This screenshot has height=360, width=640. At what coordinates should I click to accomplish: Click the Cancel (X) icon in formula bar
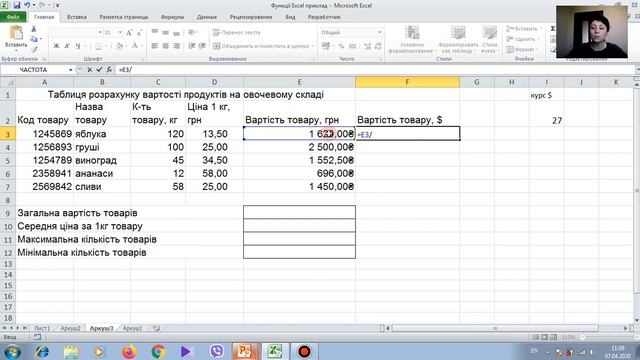pos(89,70)
